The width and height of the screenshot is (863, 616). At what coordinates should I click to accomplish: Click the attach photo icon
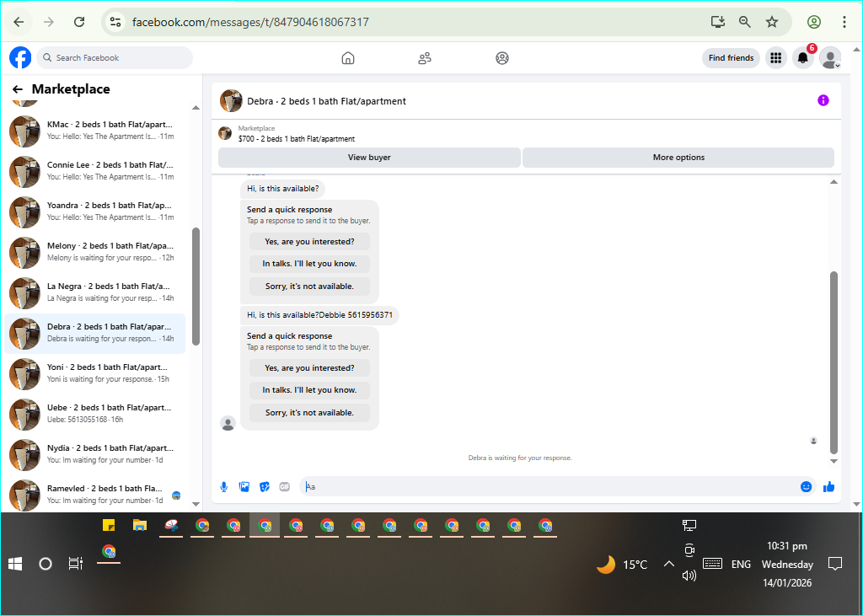[x=244, y=486]
